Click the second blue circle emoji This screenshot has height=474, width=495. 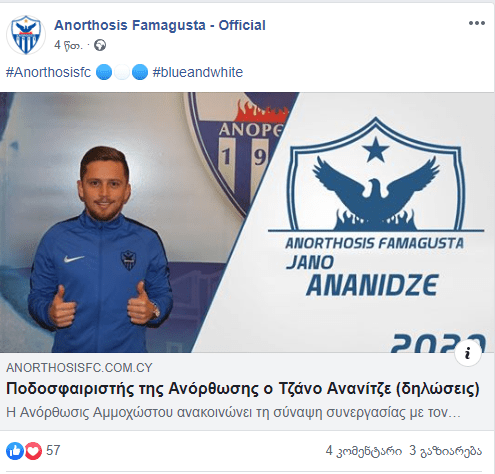click(140, 73)
